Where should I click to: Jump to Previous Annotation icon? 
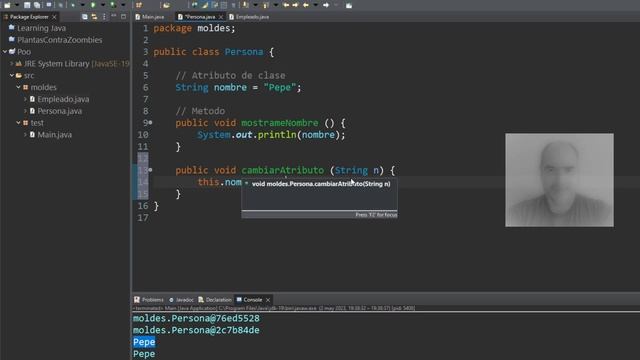(266, 5)
